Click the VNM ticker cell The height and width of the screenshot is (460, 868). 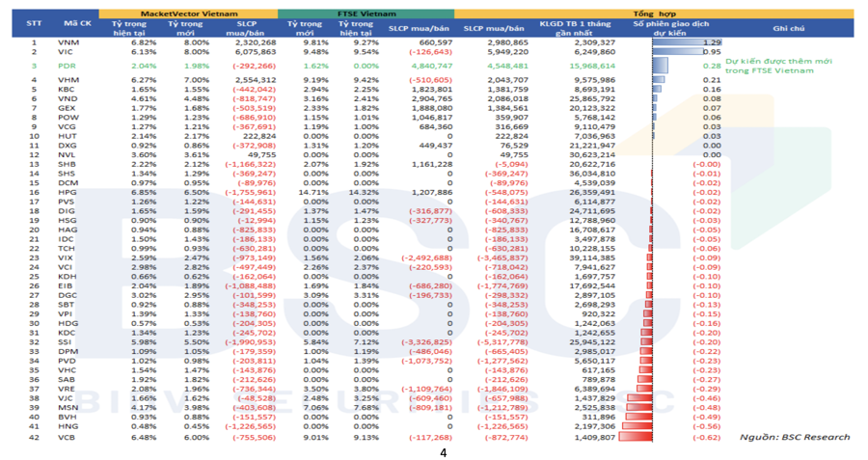coord(68,42)
